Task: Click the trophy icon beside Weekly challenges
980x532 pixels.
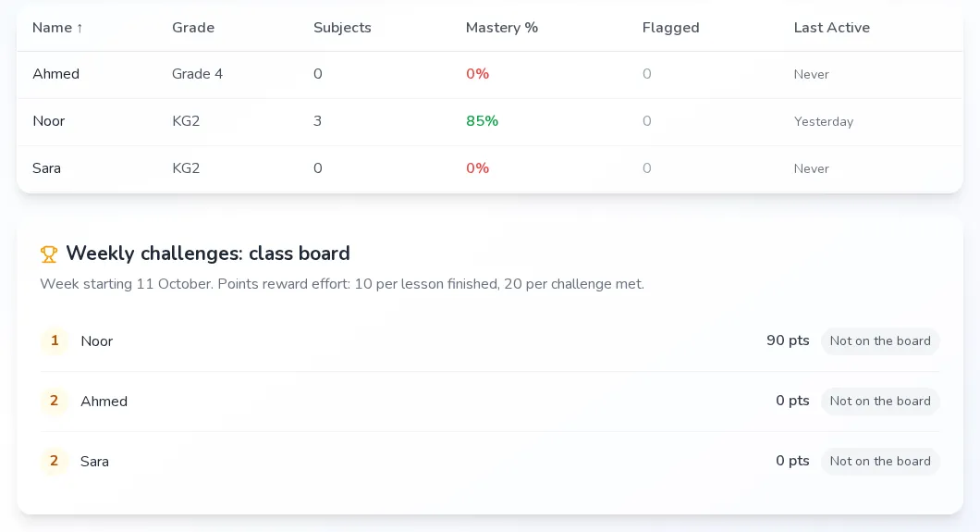Action: point(49,254)
